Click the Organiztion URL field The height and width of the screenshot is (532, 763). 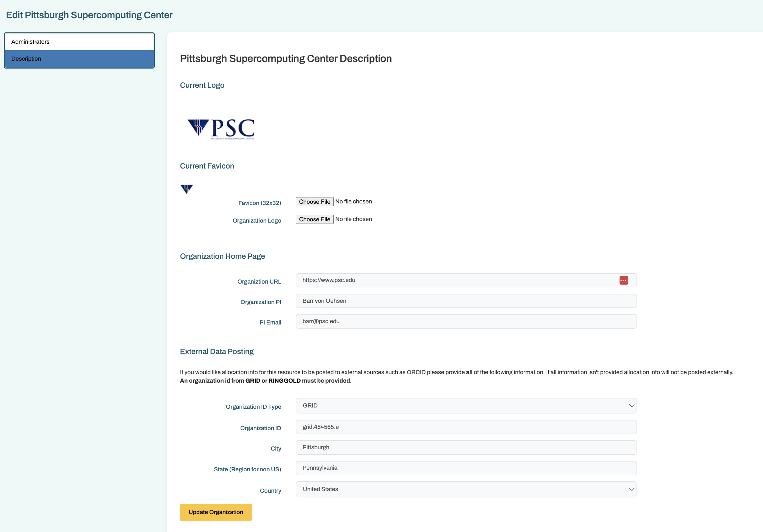click(466, 280)
